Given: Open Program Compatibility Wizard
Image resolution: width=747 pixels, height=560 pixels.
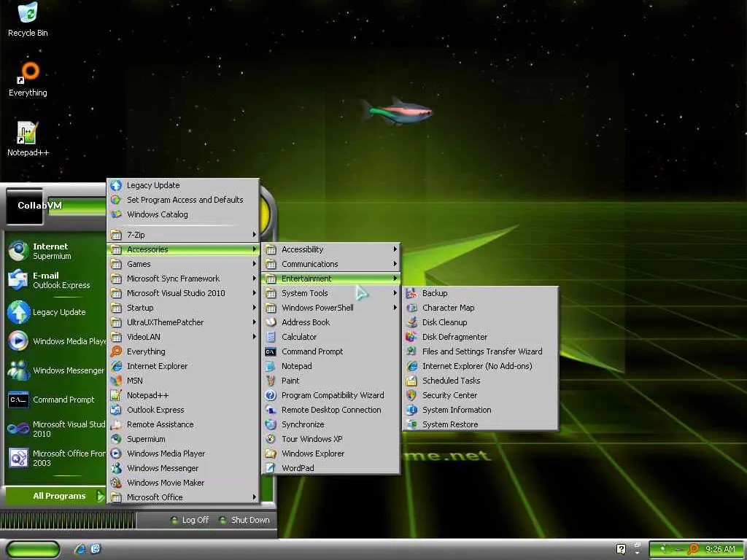Looking at the screenshot, I should coord(331,395).
